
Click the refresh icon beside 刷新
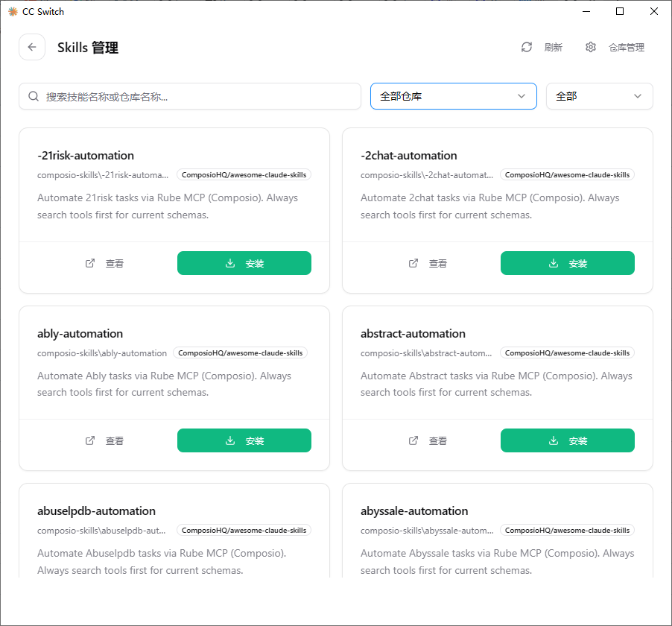coord(527,47)
